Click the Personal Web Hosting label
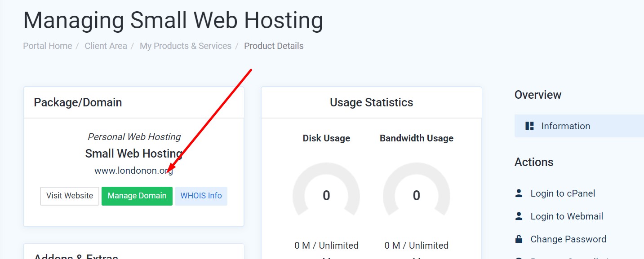Viewport: 644px width, 259px height. [x=134, y=137]
